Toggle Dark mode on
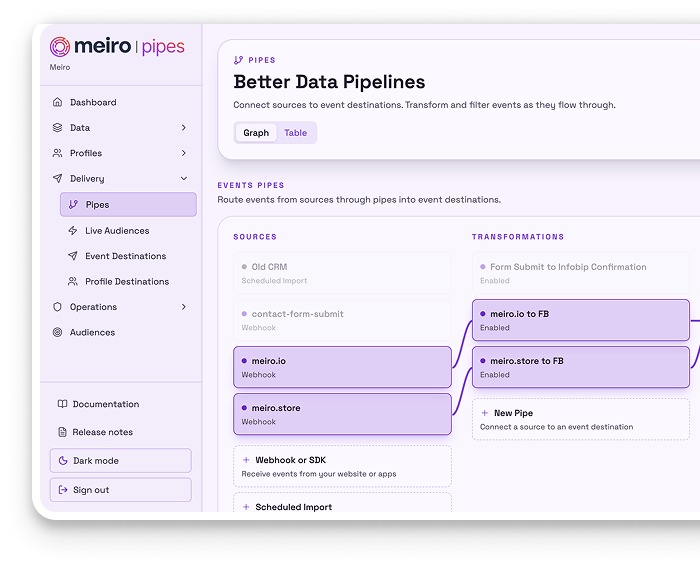 coord(120,461)
